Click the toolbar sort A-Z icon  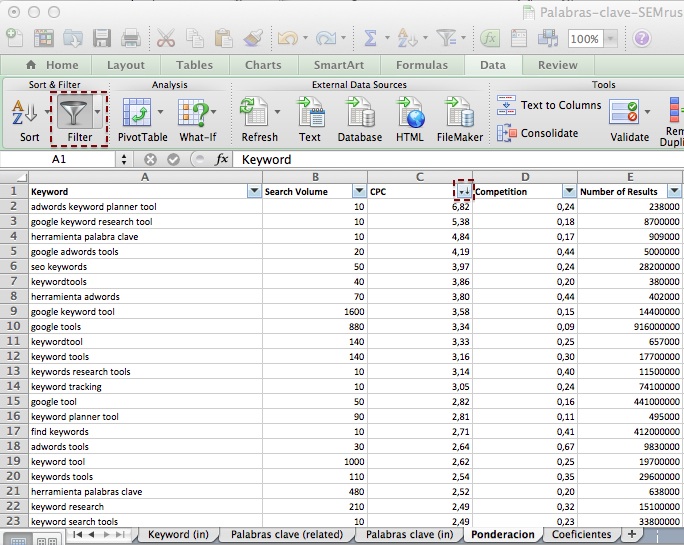click(x=407, y=38)
